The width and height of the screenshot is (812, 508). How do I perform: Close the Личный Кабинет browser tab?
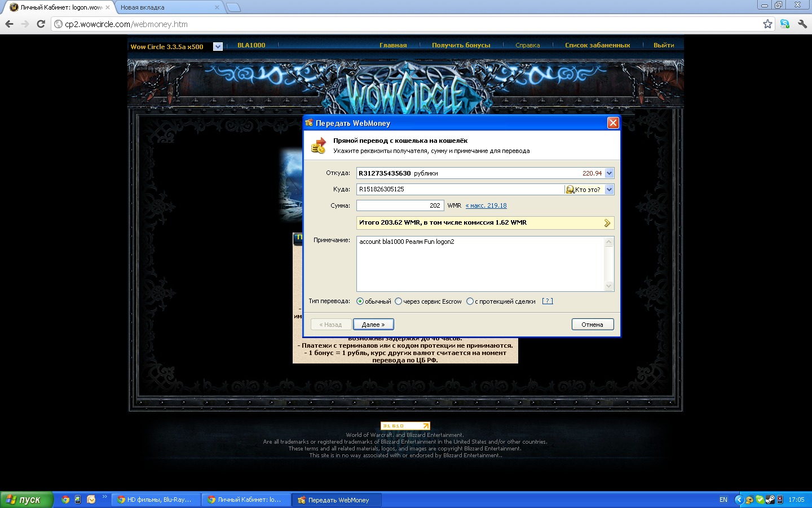point(108,7)
